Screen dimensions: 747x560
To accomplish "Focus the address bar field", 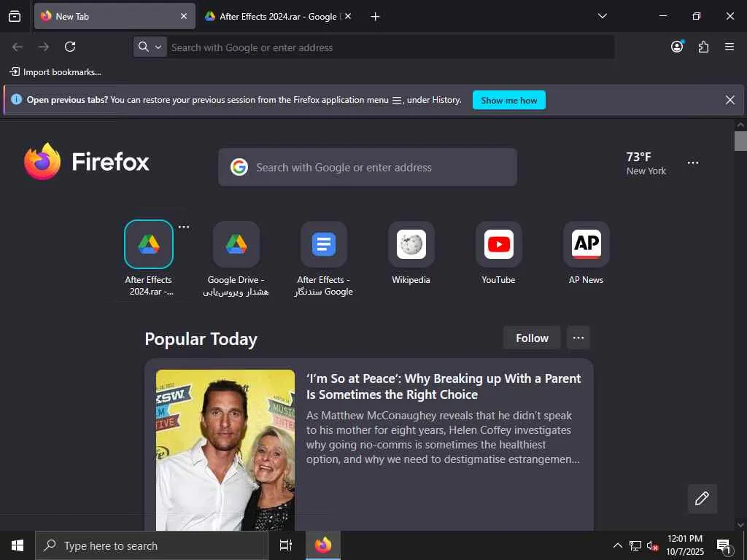I will (x=390, y=47).
